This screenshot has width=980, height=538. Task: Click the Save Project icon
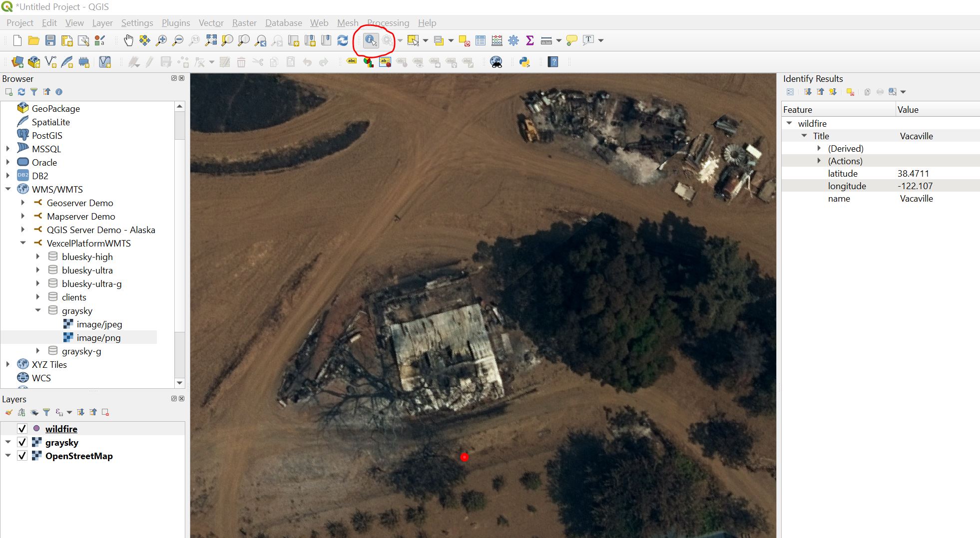point(50,40)
